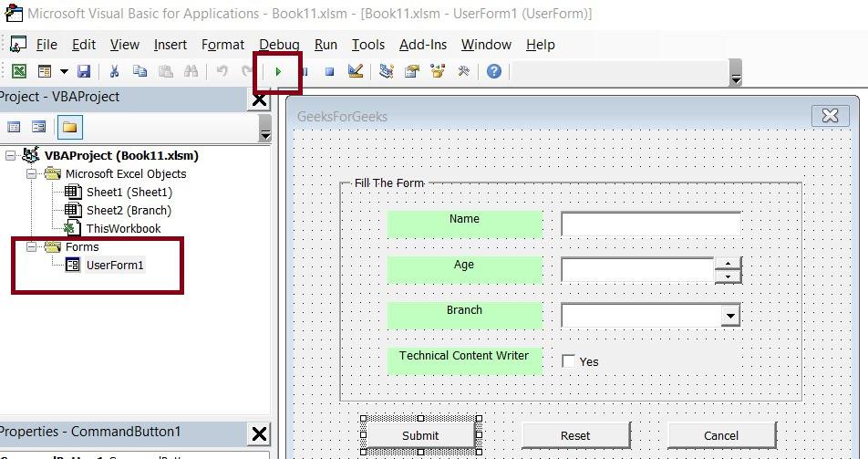Click the Age spin button down arrow
The width and height of the screenshot is (868, 459).
click(x=728, y=276)
